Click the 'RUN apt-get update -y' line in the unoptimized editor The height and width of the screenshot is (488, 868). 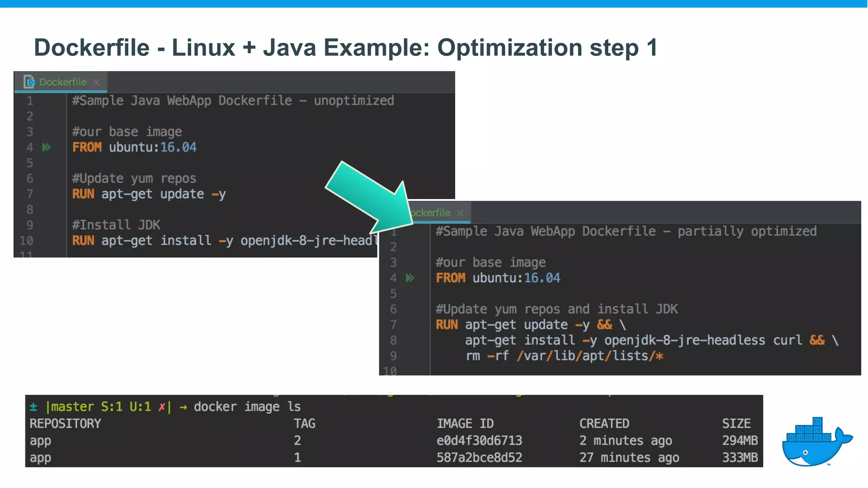[x=149, y=194]
